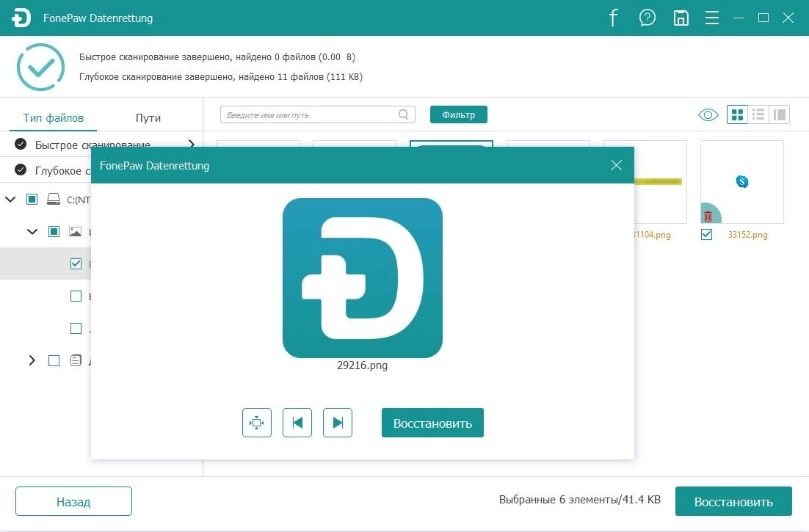Image resolution: width=809 pixels, height=532 pixels.
Task: Click the Skype thumbnail of 33152.png
Action: 742,181
